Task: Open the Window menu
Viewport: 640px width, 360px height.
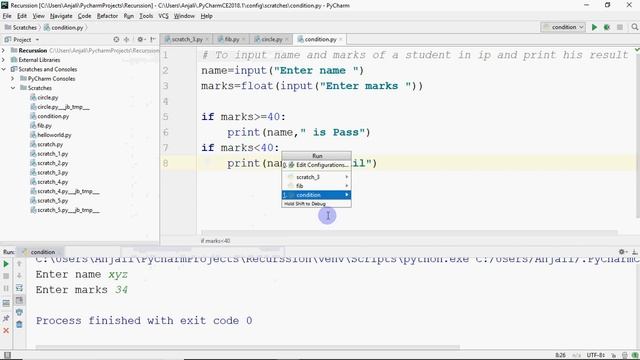Action: pos(184,16)
